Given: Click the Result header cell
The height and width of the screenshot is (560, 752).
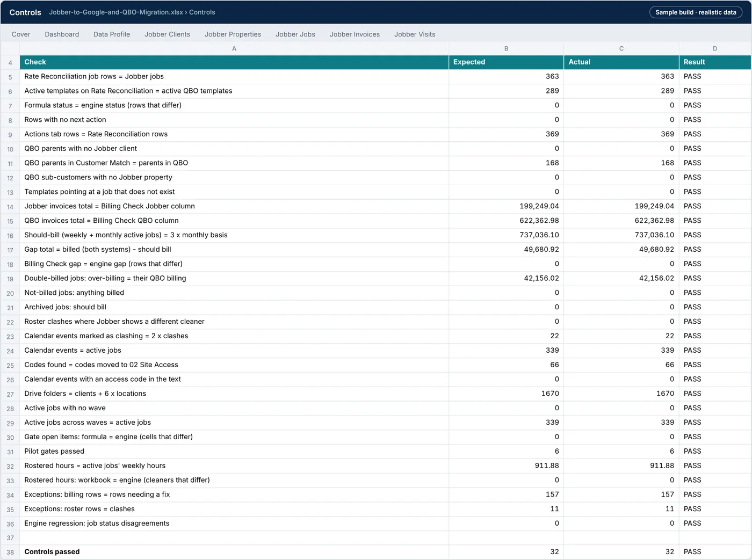Looking at the screenshot, I should click(x=715, y=62).
